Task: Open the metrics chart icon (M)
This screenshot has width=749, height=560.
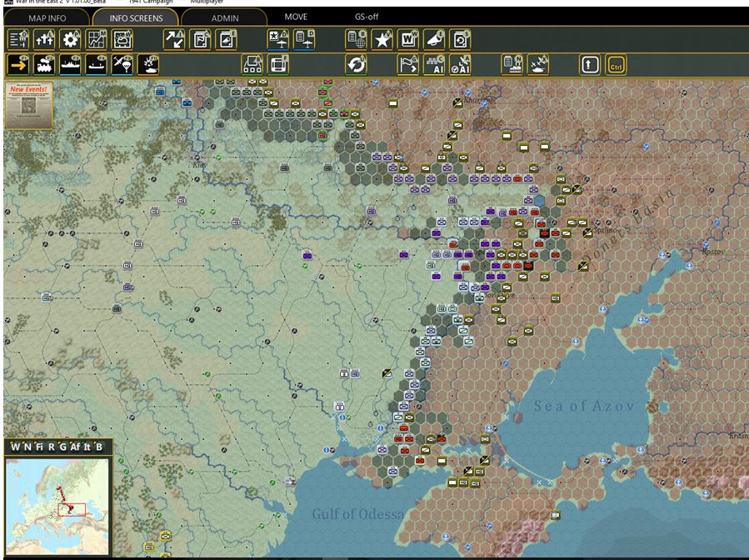Action: pos(96,39)
